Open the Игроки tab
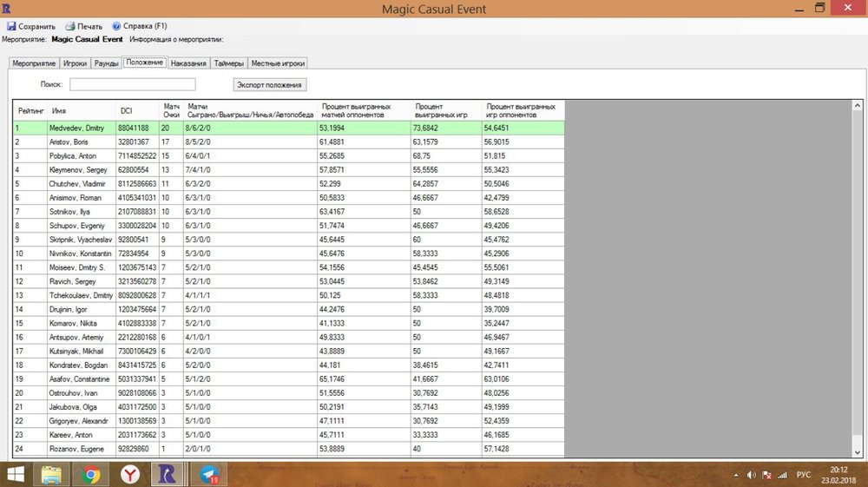The image size is (868, 487). pos(75,63)
